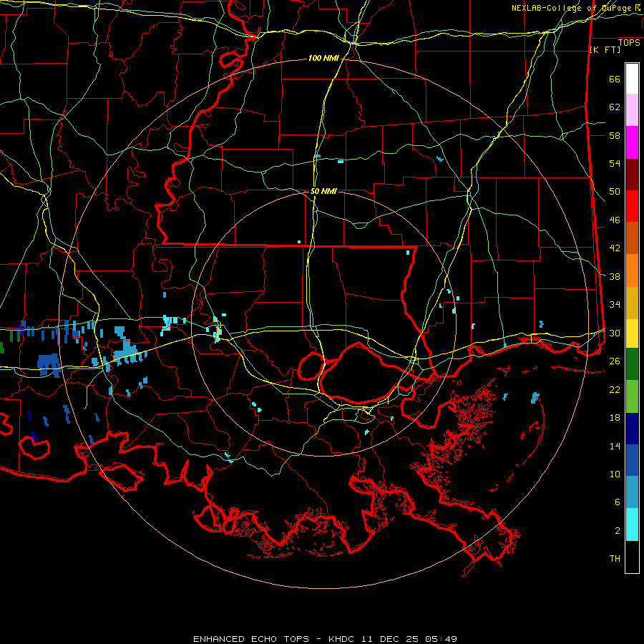Click the "11 DEC 25" date text
The image size is (644, 644).
click(391, 639)
